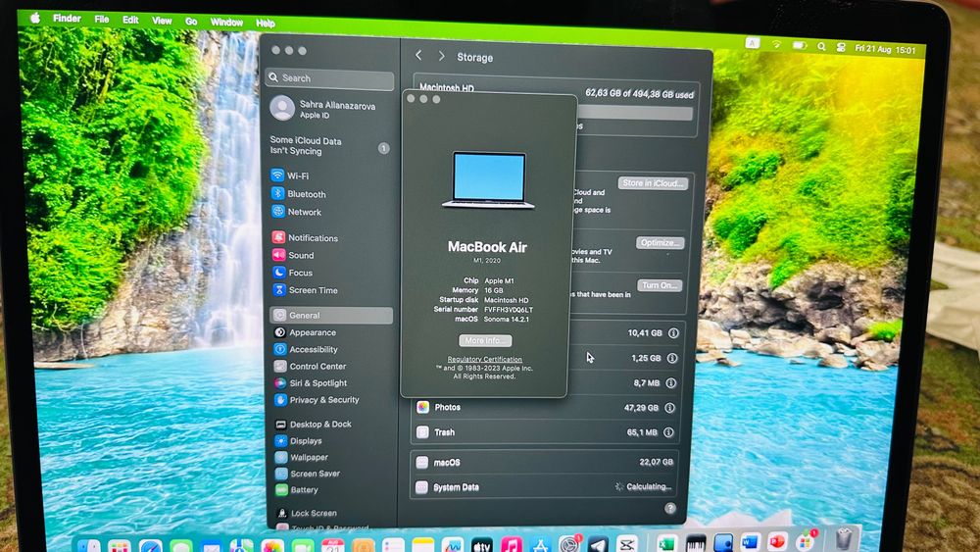Click the Turn On button
980x552 pixels.
point(660,285)
